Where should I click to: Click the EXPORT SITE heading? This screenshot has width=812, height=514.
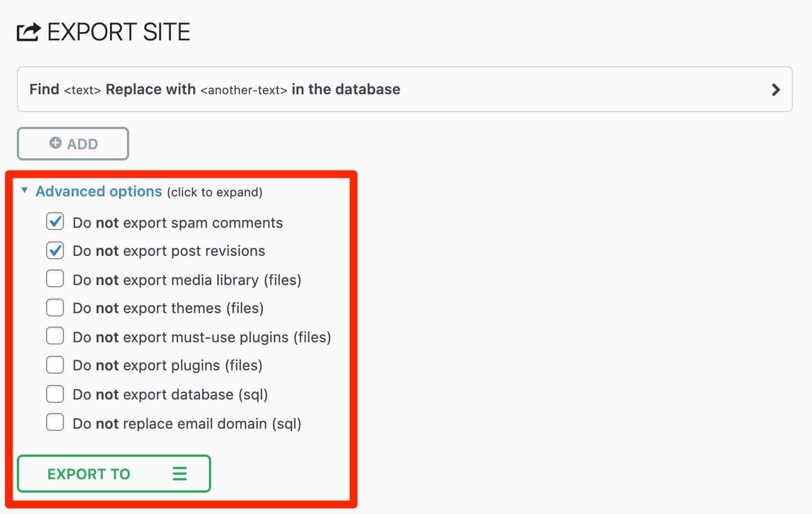click(x=118, y=32)
